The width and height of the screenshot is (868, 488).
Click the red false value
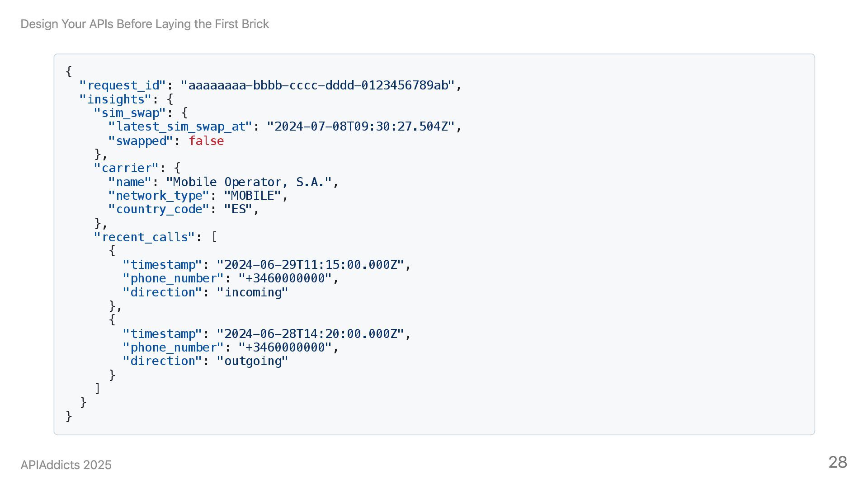pyautogui.click(x=206, y=141)
